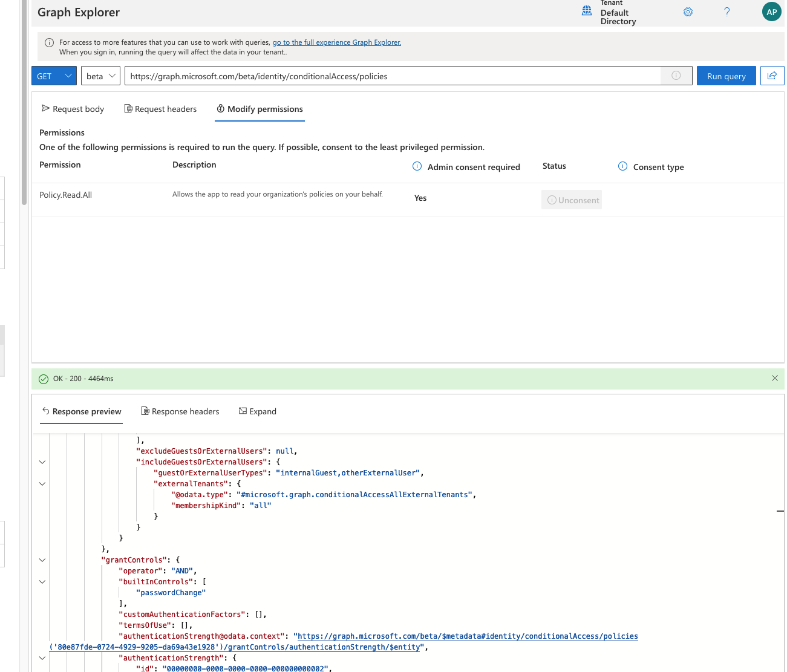Image resolution: width=787 pixels, height=672 pixels.
Task: Click the info icon inside the query address bar
Action: tap(676, 76)
